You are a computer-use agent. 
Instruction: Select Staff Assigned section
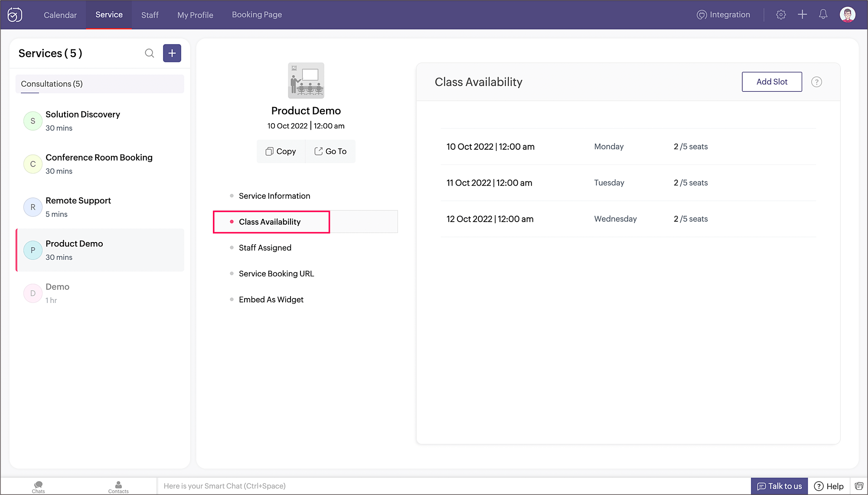coord(265,248)
